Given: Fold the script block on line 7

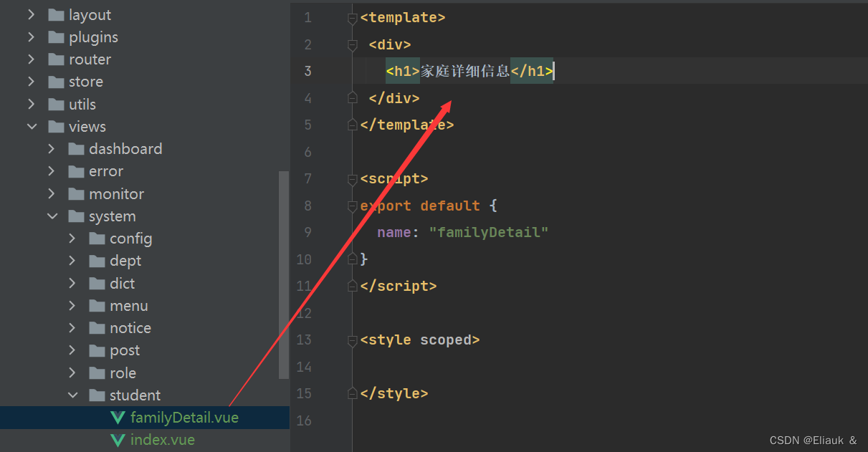Looking at the screenshot, I should click(352, 179).
